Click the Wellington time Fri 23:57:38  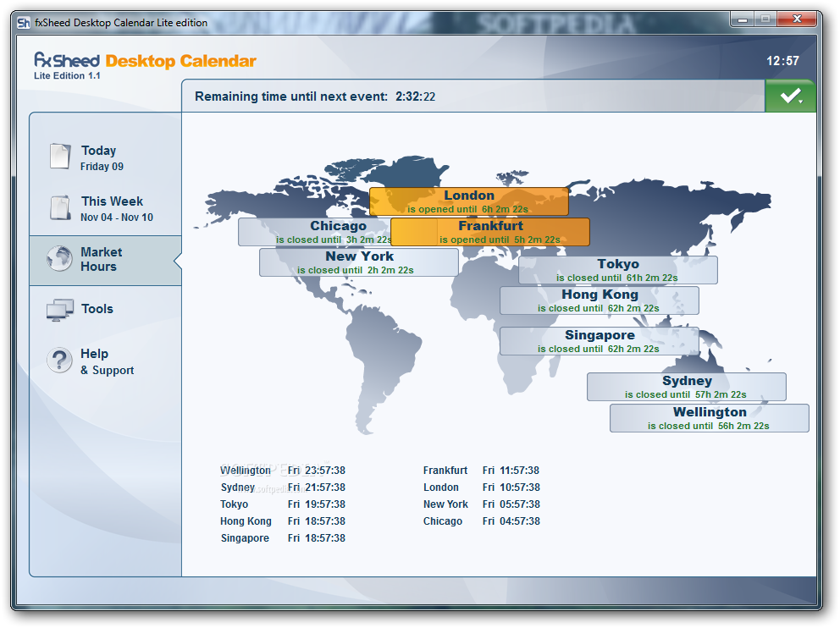tap(316, 471)
